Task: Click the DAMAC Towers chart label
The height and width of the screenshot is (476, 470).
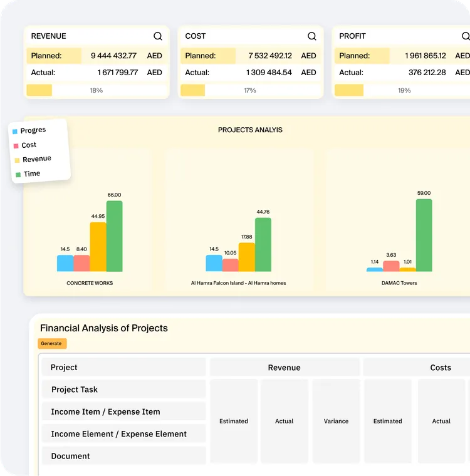Action: pyautogui.click(x=399, y=283)
